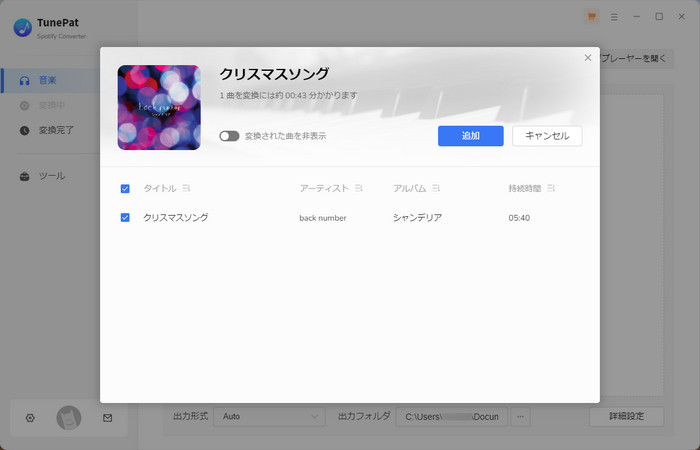Sort by アーティスト column icon
700x450 pixels.
tap(358, 188)
